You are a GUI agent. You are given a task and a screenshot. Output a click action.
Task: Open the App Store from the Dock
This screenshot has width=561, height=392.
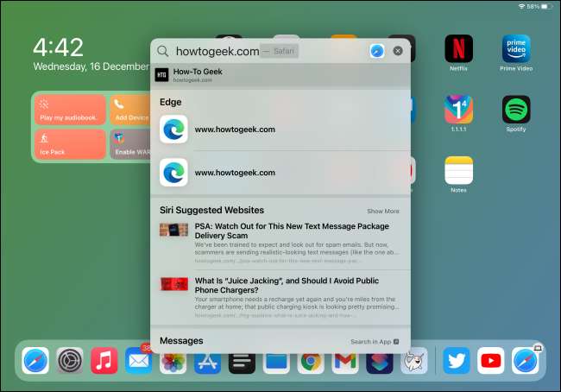(x=207, y=364)
